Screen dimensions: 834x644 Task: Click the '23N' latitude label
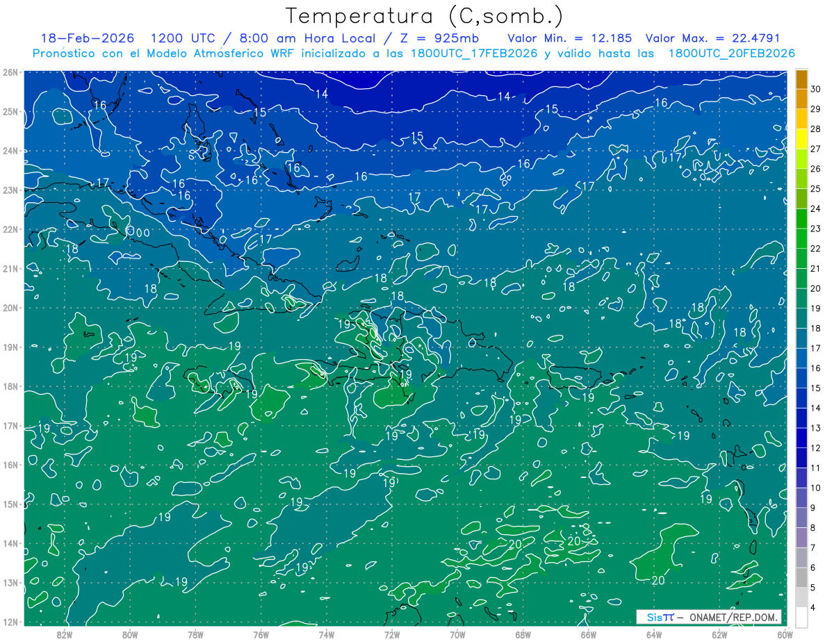[x=10, y=190]
